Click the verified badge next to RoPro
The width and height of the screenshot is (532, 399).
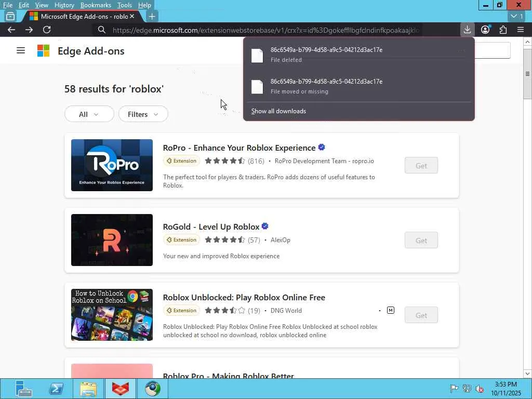coord(322,147)
